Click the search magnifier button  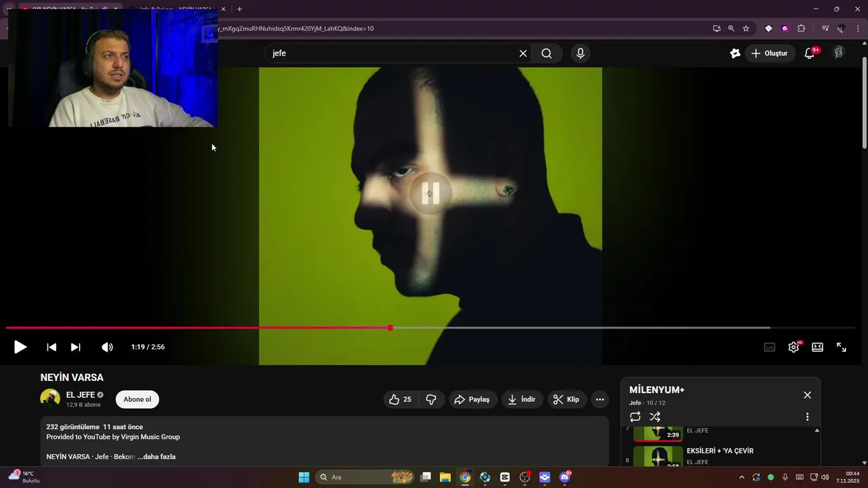[547, 54]
